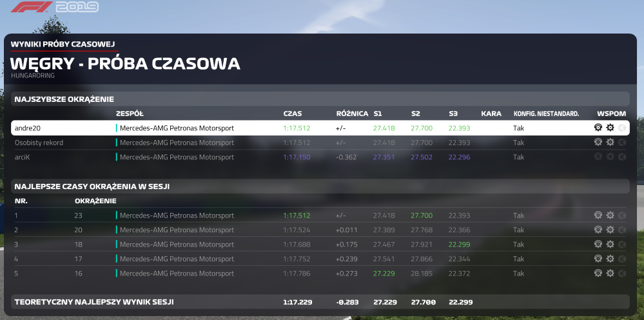The height and width of the screenshot is (320, 644).
Task: Click sector time 27.389
Action: click(384, 230)
